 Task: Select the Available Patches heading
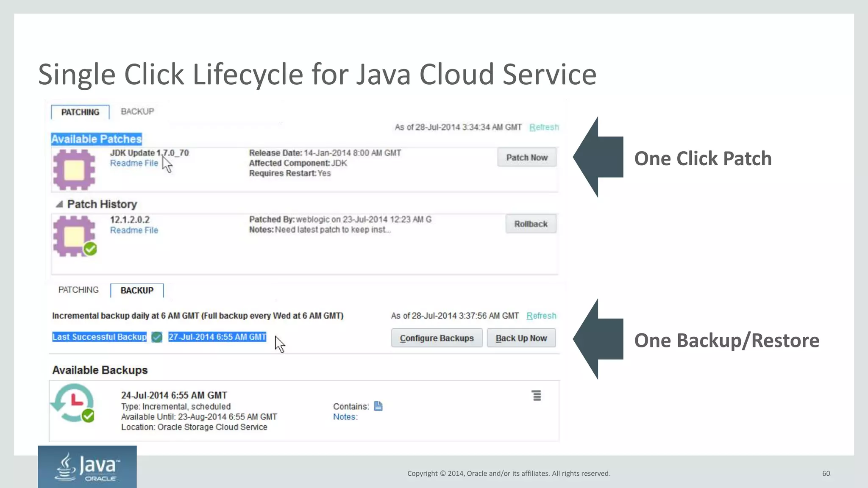pos(96,139)
